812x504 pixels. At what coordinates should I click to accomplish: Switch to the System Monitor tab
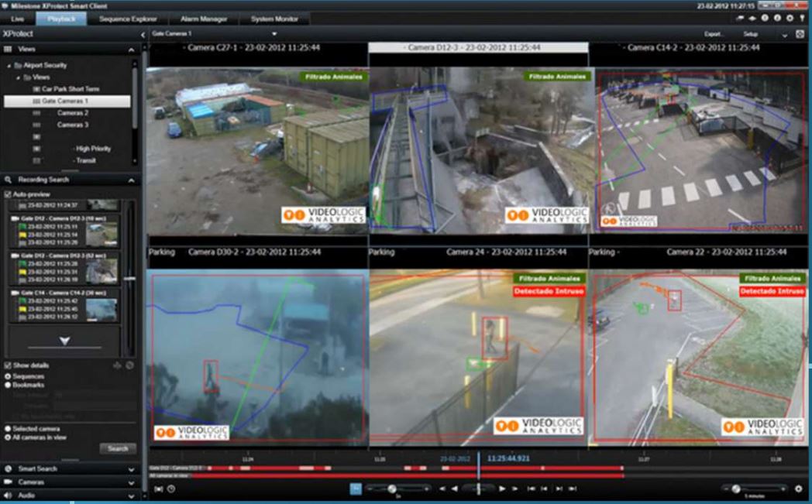[x=274, y=19]
